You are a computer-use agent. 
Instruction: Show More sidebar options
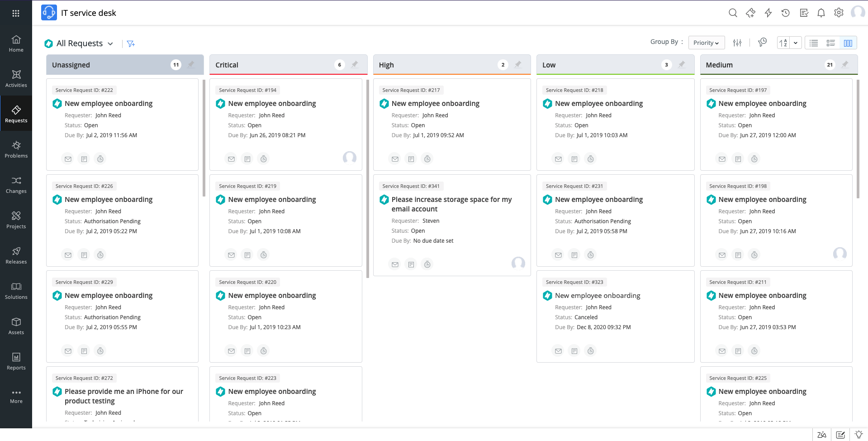tap(16, 396)
